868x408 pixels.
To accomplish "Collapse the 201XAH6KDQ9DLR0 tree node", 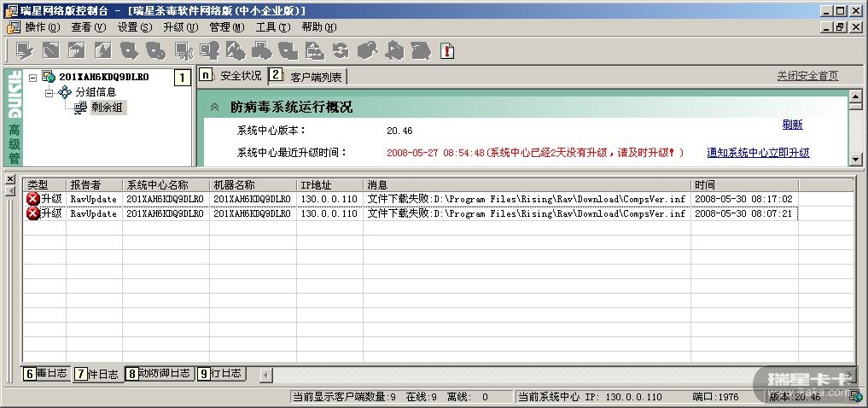I will [x=32, y=78].
